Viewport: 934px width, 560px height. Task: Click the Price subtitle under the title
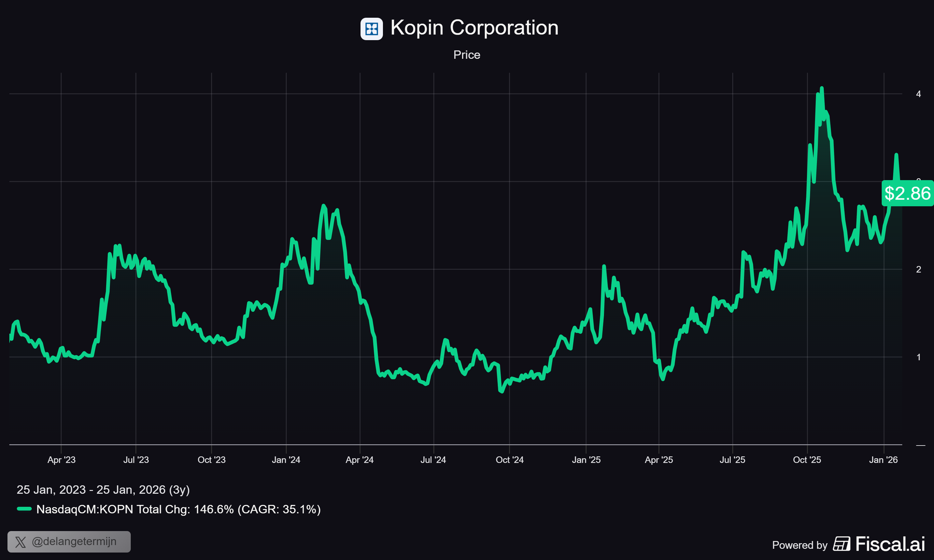pyautogui.click(x=467, y=55)
